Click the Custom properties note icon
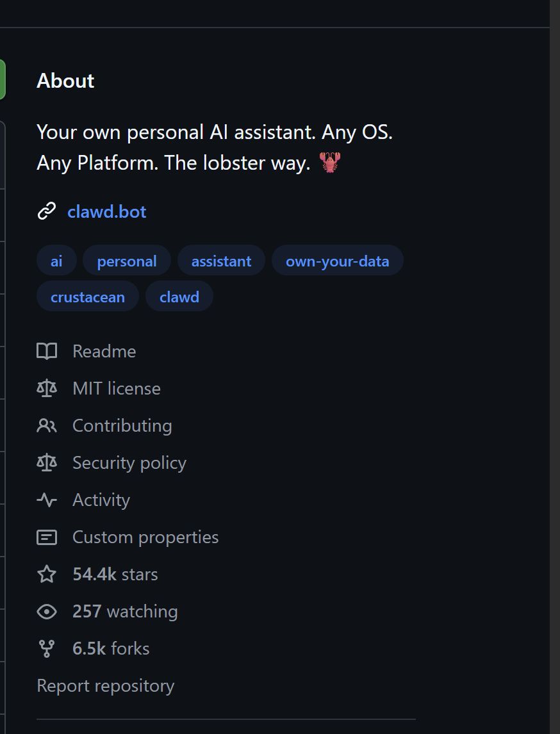Screen dimensions: 560x734 [47, 537]
